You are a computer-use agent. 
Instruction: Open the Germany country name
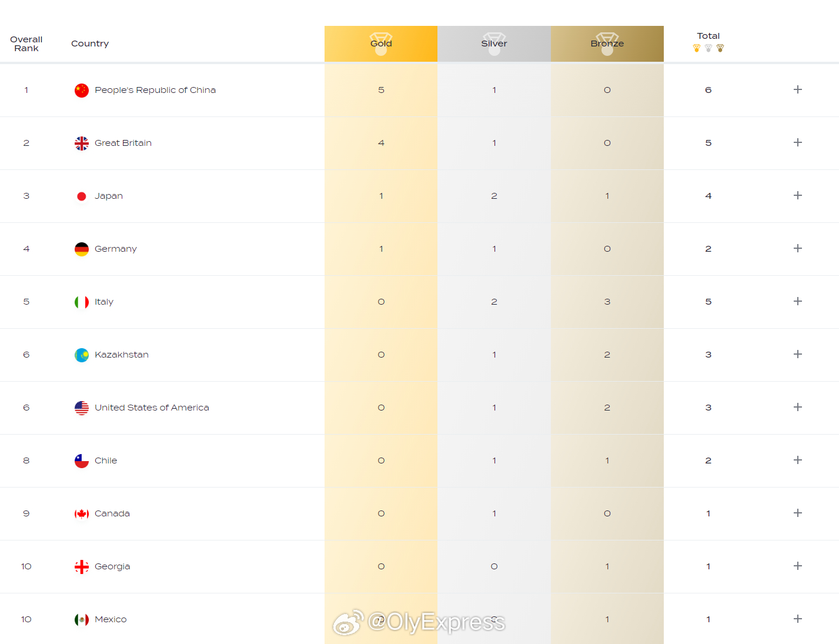tap(116, 249)
